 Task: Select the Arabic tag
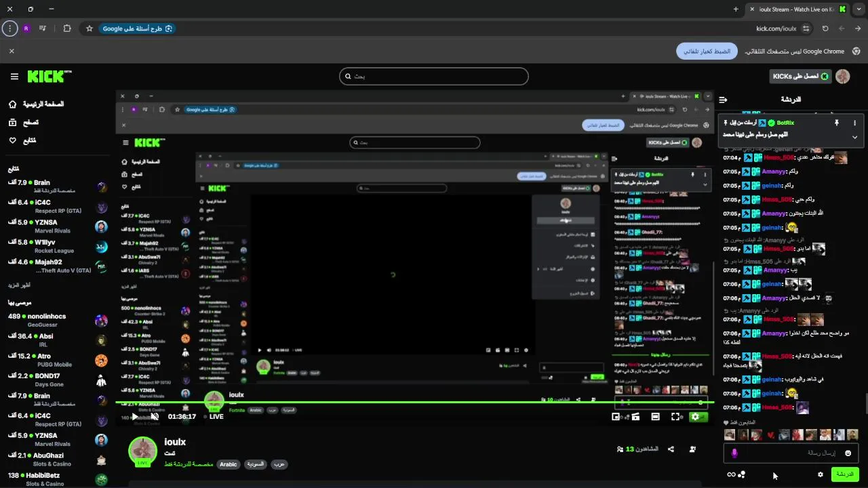[229, 464]
